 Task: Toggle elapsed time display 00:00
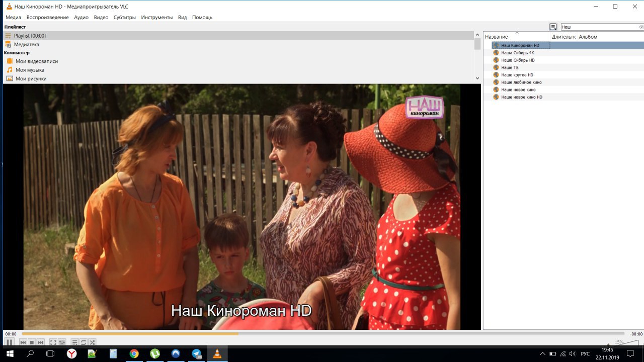coord(11,334)
